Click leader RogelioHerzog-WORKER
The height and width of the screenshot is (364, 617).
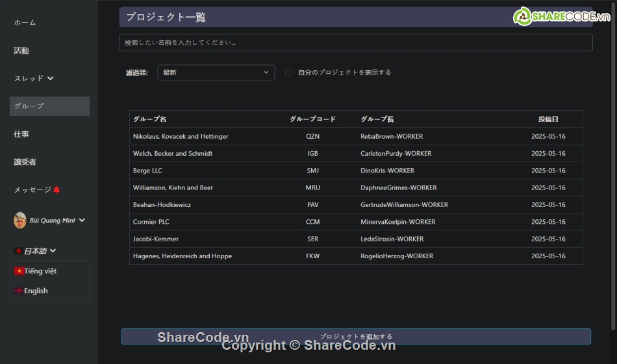coord(397,256)
